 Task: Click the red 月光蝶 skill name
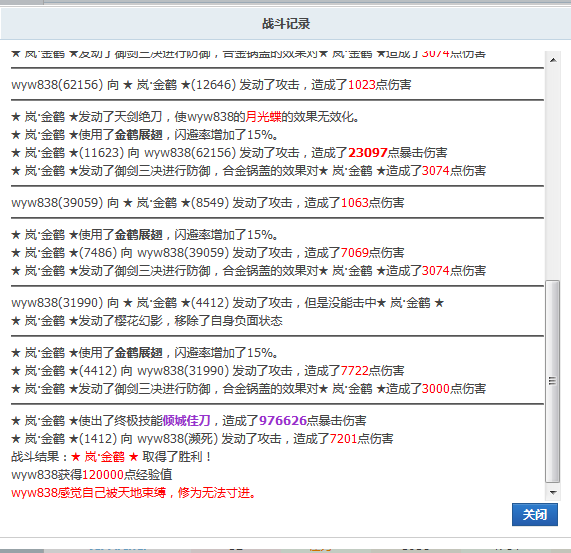coord(263,117)
